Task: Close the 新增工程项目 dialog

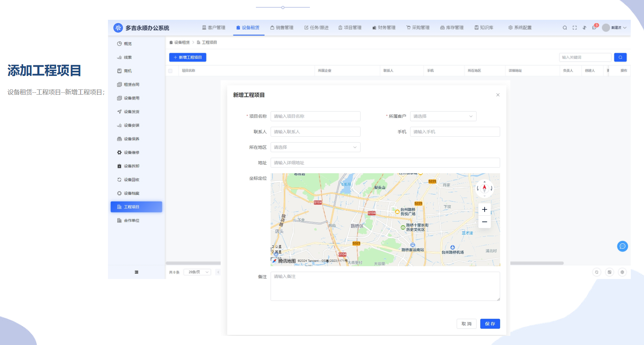Action: [x=498, y=95]
